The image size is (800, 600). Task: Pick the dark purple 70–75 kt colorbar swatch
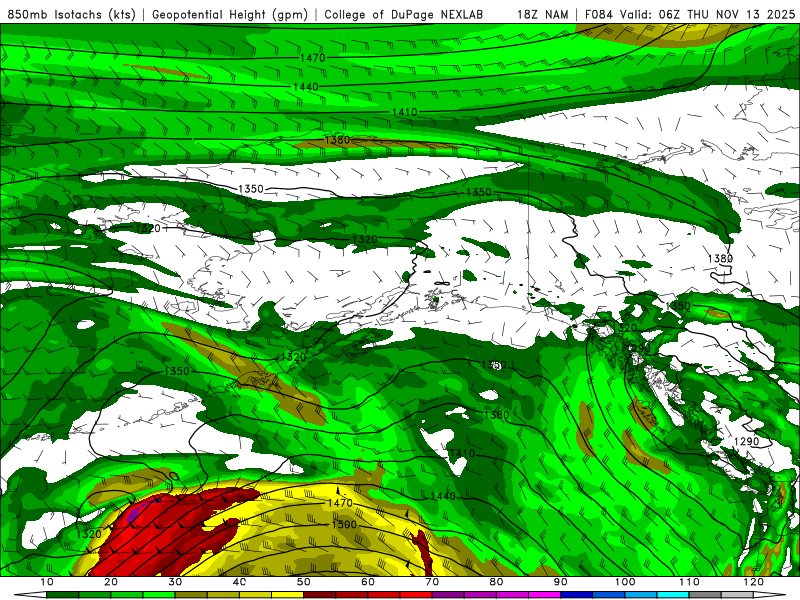coord(448,594)
